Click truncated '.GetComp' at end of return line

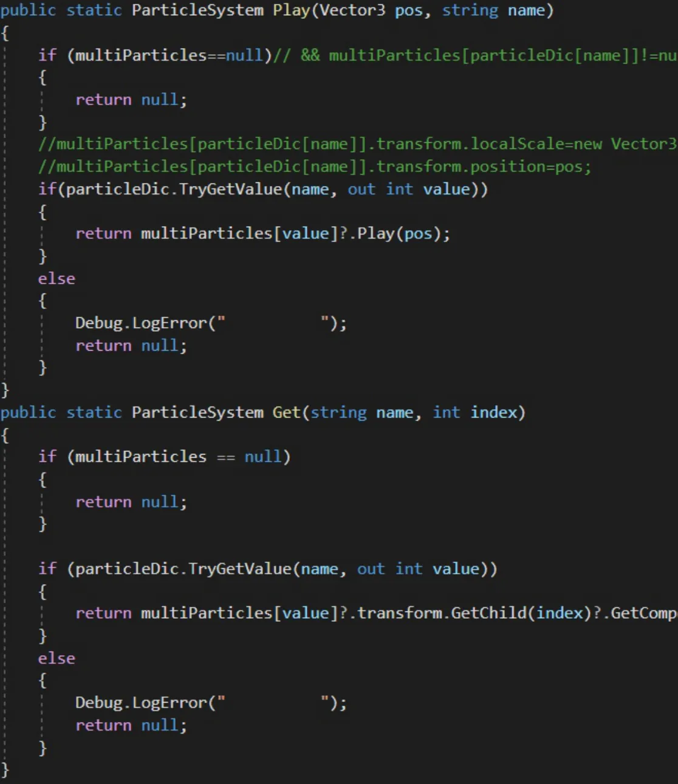640,613
